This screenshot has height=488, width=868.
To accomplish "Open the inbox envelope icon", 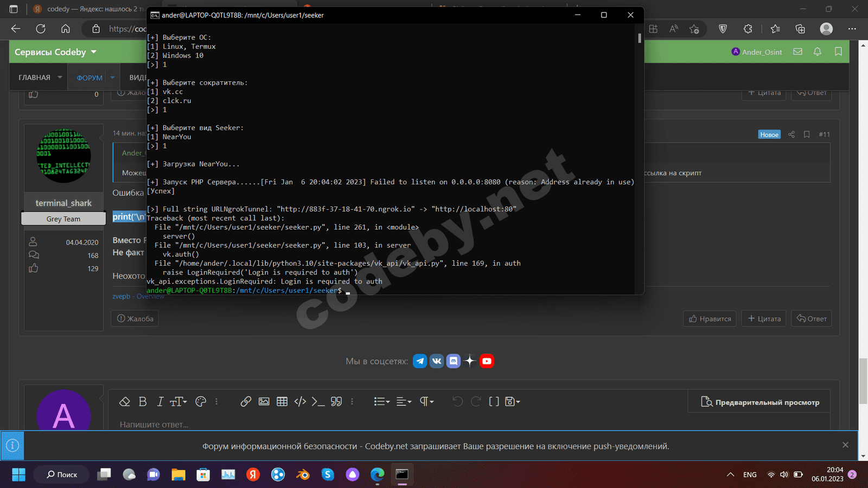I will coord(797,52).
